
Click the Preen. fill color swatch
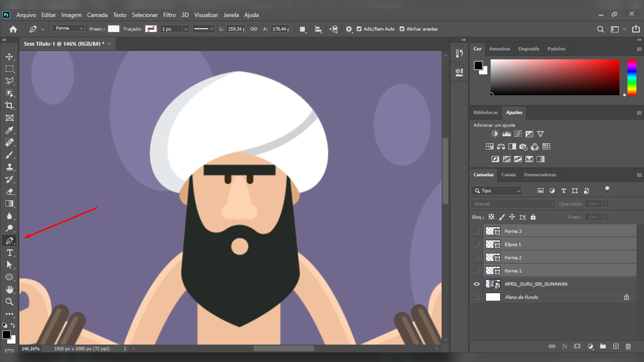pos(113,29)
